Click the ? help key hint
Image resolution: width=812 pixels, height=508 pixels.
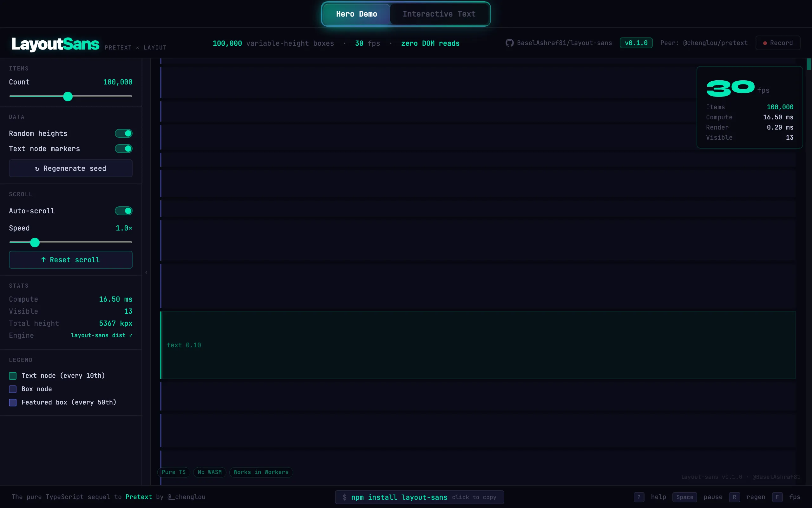639,497
